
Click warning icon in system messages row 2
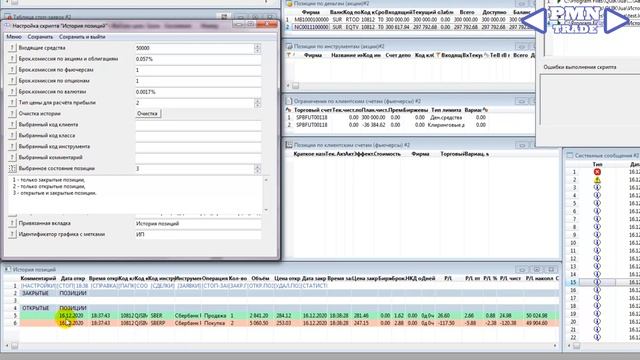pos(597,180)
